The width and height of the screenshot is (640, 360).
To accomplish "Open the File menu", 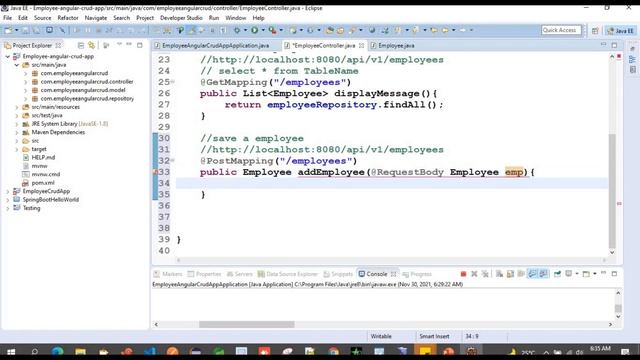I will coord(7,18).
